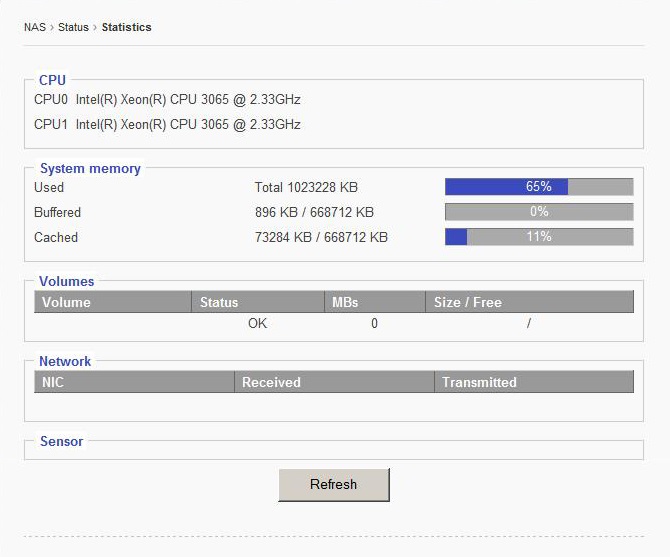Select the CPU1 Xeon processor entry
This screenshot has height=557, width=670.
click(167, 125)
